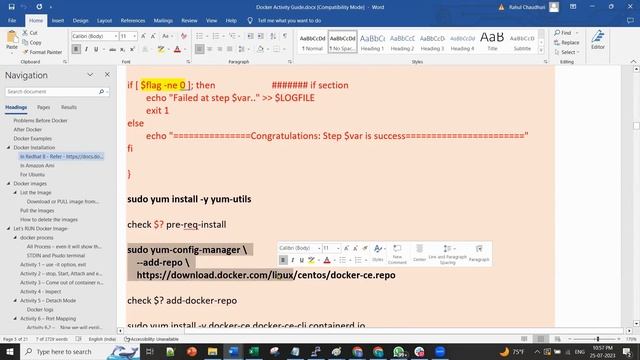640x360 pixels.
Task: Toggle Align Left in Paragraph group
Action: [199, 49]
